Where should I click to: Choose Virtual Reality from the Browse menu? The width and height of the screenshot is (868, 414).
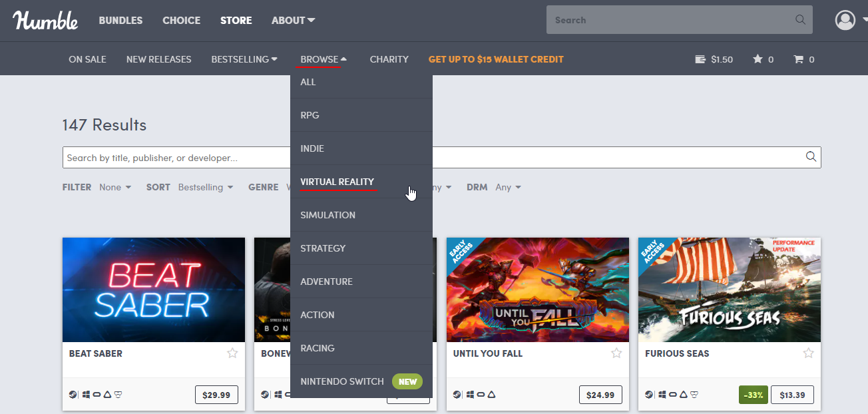coord(361,182)
